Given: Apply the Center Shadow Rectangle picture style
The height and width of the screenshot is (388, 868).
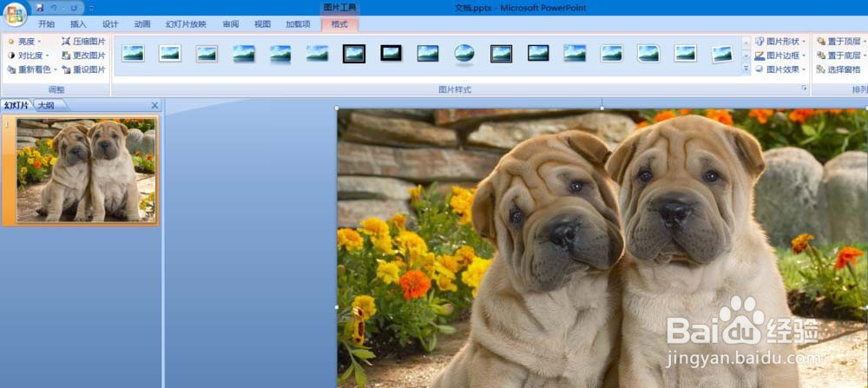Looking at the screenshot, I should click(575, 54).
